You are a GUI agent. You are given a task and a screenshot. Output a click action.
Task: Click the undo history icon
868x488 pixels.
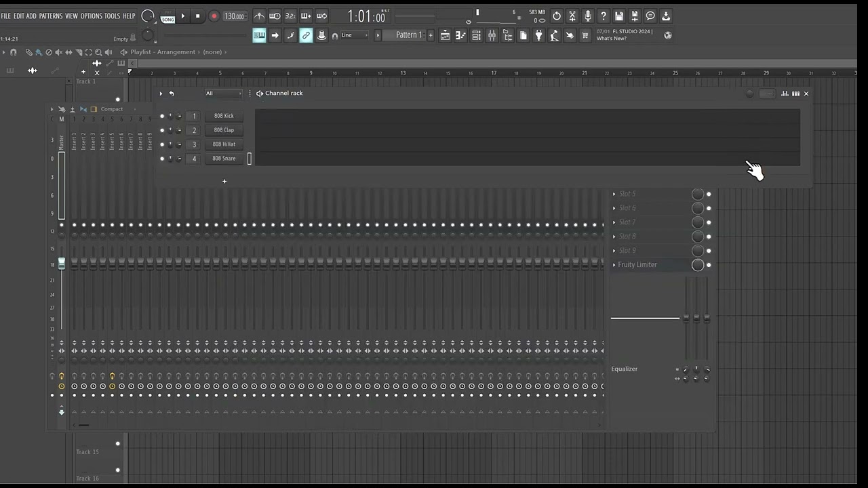pos(557,16)
